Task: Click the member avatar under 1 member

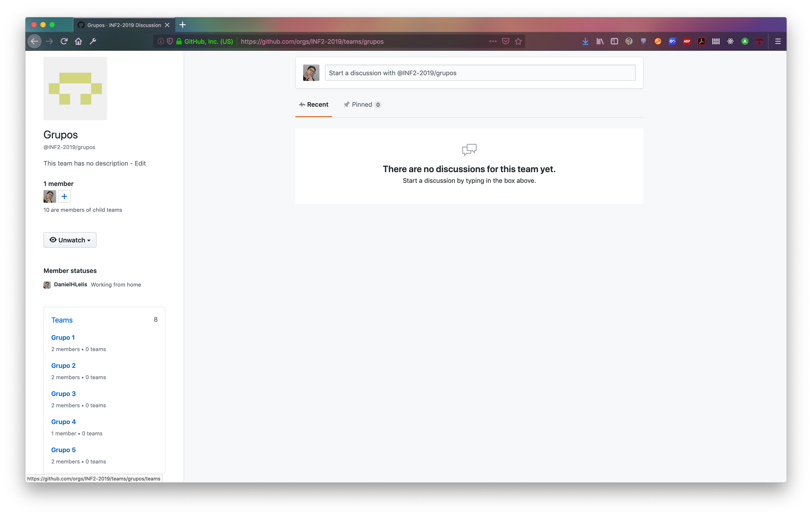Action: coord(50,196)
